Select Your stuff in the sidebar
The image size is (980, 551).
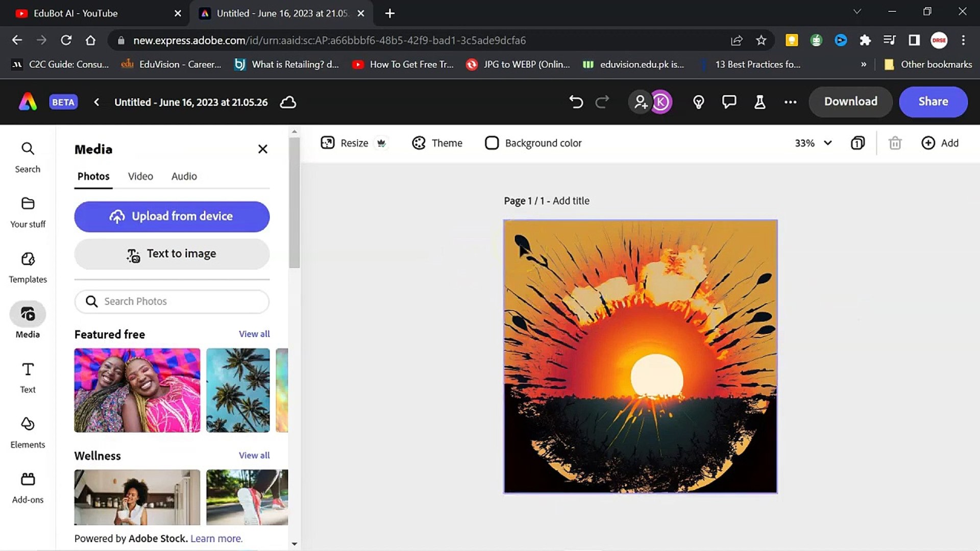[27, 212]
